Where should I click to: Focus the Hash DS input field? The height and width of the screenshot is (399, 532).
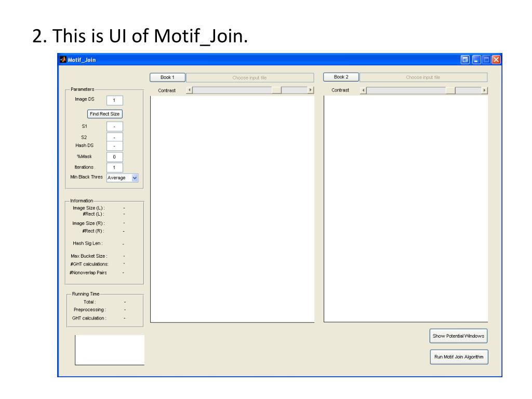coord(115,146)
